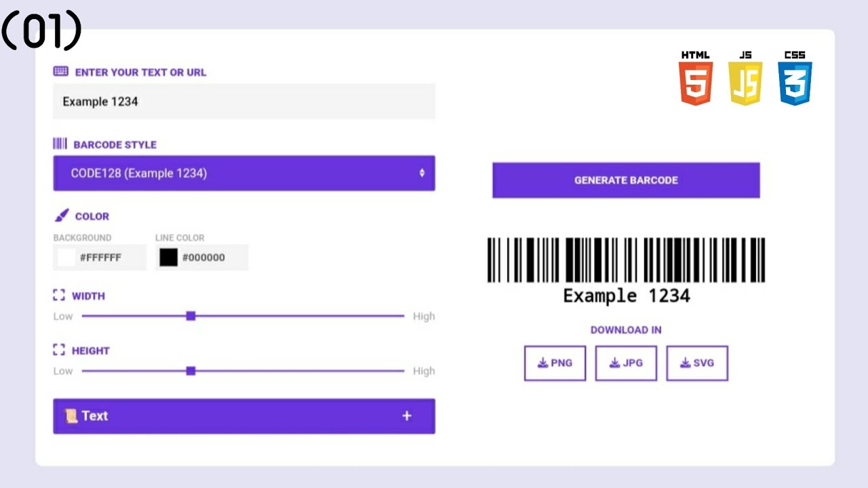The width and height of the screenshot is (868, 488).
Task: Click the 'High' label of Width slider
Action: (424, 316)
